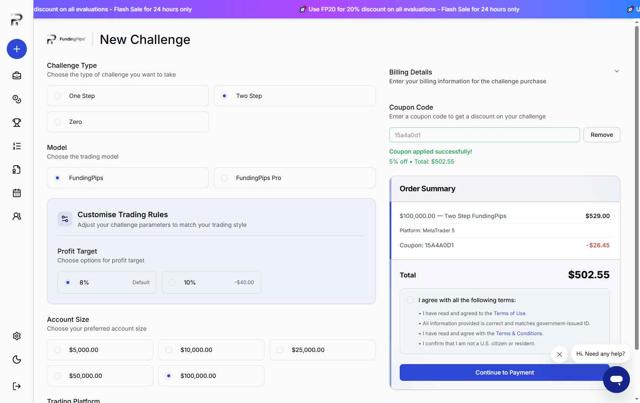Open the briefcase accounts icon in sidebar
640x403 pixels.
click(x=17, y=76)
